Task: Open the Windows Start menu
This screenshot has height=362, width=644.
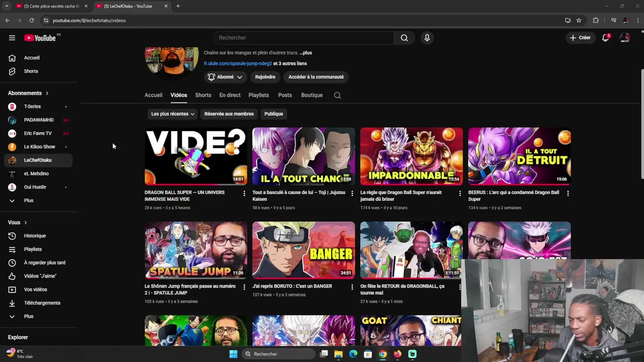Action: click(233, 354)
